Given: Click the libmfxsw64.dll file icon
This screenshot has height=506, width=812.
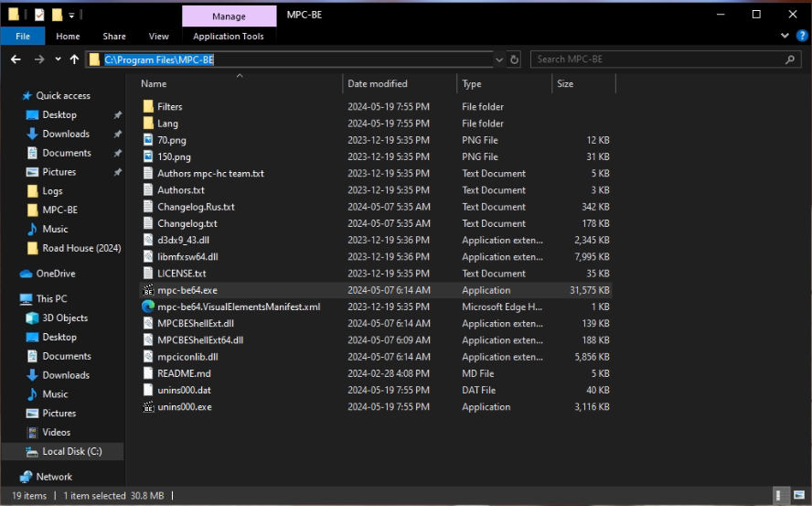Looking at the screenshot, I should click(x=148, y=256).
